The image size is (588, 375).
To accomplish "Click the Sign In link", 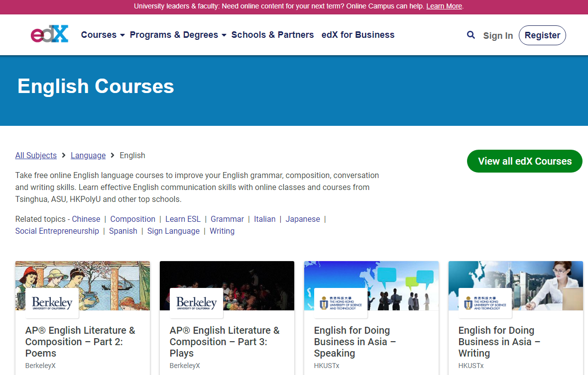I will [x=498, y=36].
